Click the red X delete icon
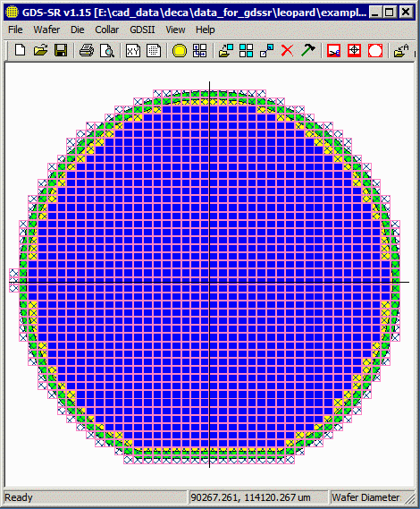The width and height of the screenshot is (420, 509). point(287,51)
